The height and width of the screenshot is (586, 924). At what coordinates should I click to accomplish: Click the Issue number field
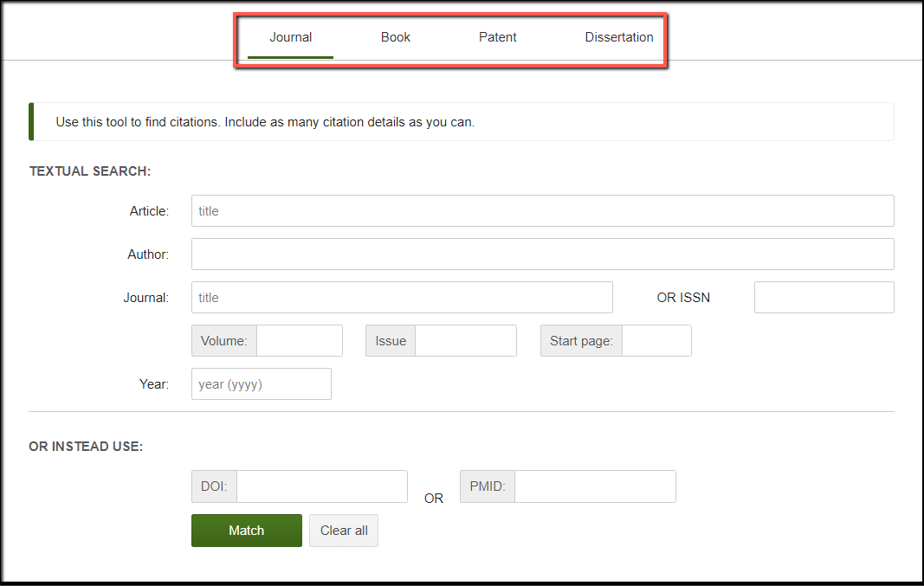click(x=466, y=340)
